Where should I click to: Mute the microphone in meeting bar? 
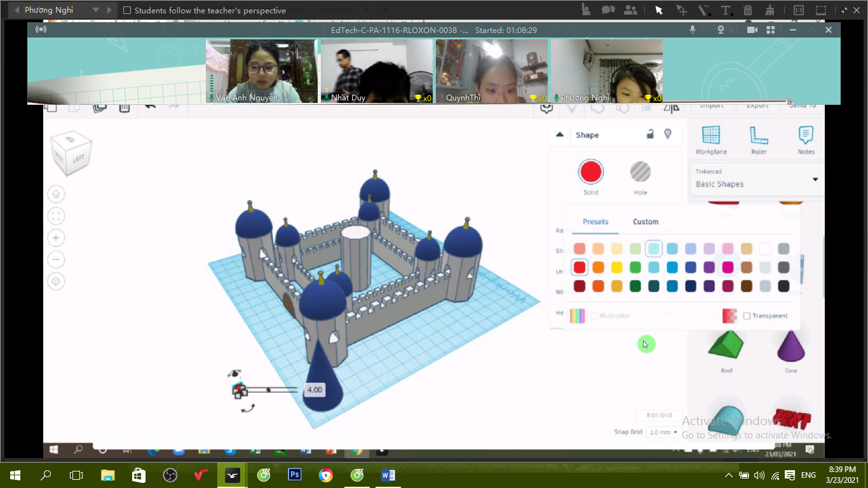(693, 30)
